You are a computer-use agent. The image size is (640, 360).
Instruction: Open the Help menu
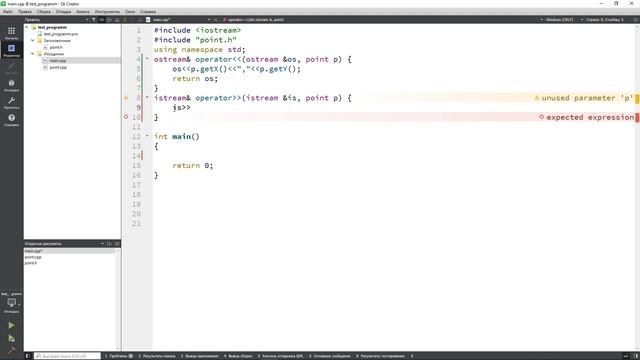pyautogui.click(x=148, y=11)
